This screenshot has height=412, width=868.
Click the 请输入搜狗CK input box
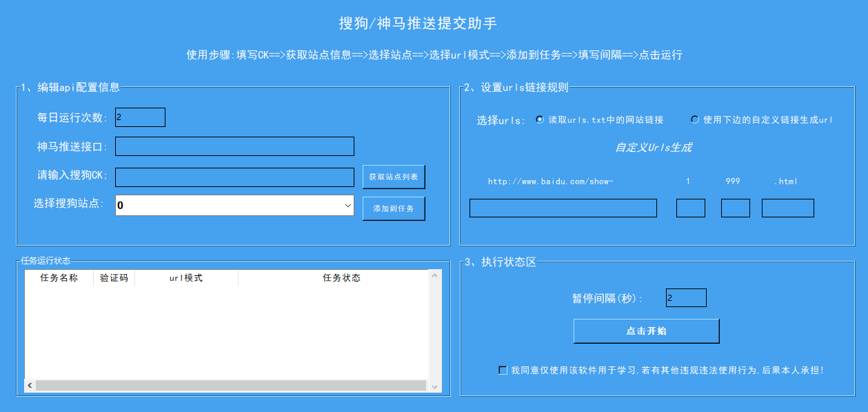(x=234, y=177)
